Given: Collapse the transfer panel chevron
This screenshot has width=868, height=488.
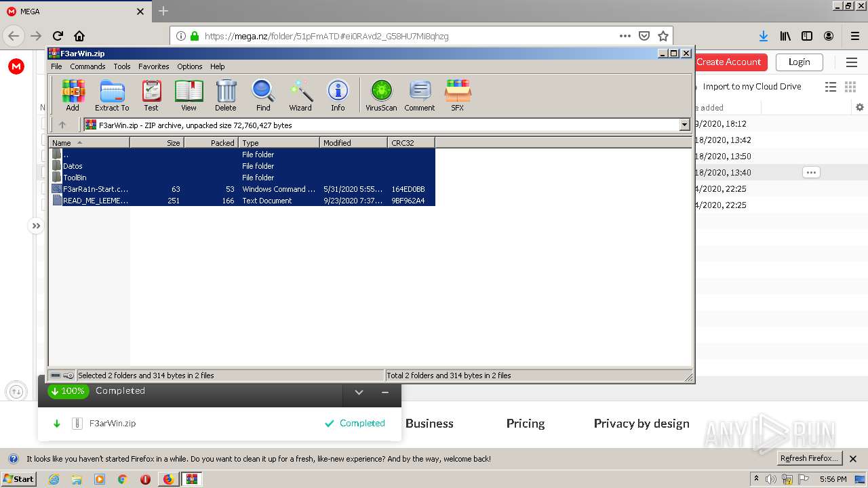Looking at the screenshot, I should coord(359,392).
